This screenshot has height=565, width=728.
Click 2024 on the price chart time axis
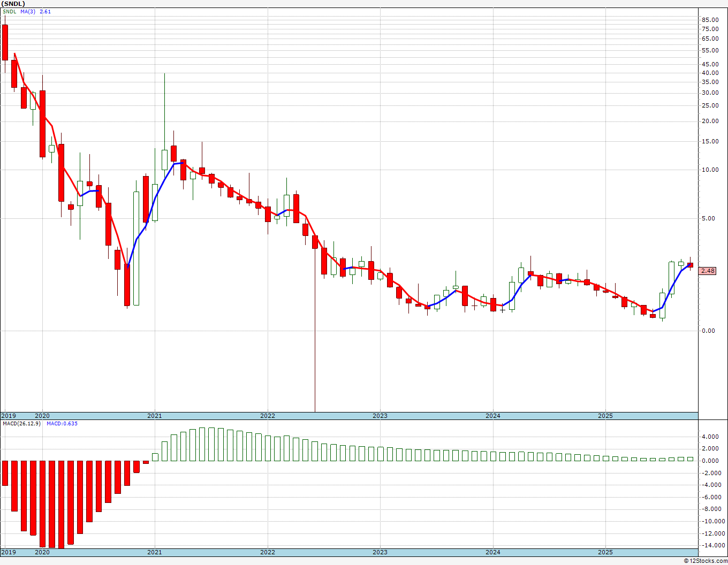click(x=493, y=416)
